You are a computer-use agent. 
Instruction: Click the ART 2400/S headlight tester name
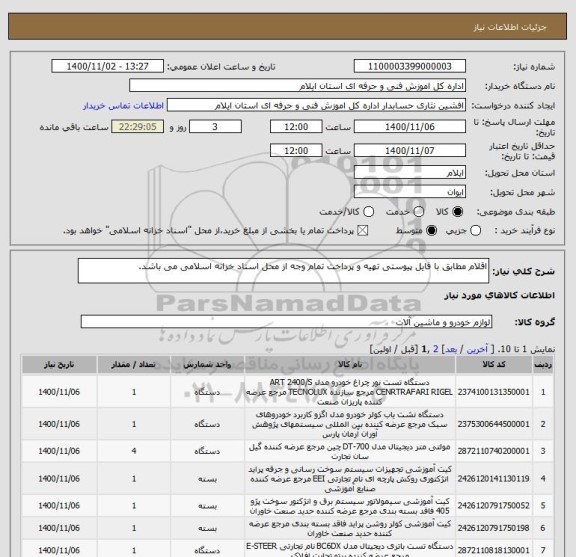click(x=350, y=392)
